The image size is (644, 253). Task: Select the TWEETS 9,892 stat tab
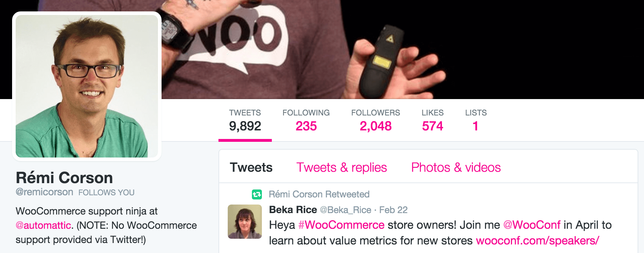point(245,120)
